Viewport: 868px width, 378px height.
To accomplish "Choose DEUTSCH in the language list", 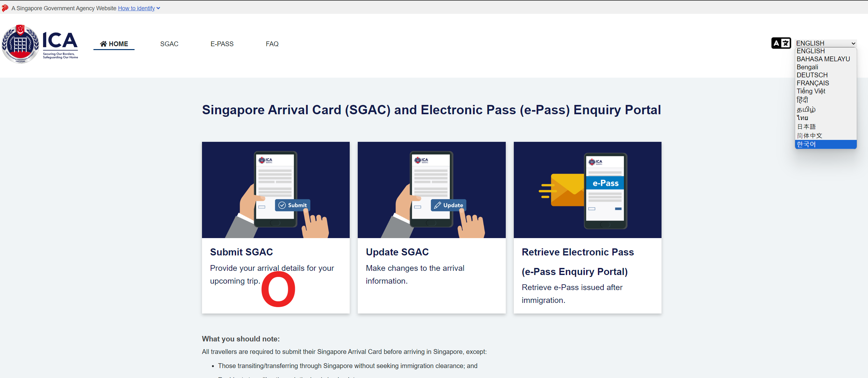I will click(x=826, y=75).
